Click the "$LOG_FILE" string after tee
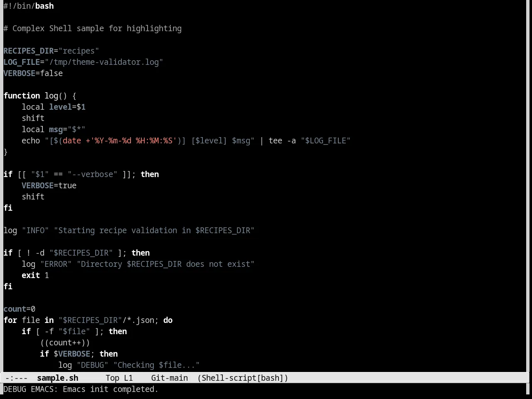This screenshot has width=532, height=399. (x=325, y=140)
